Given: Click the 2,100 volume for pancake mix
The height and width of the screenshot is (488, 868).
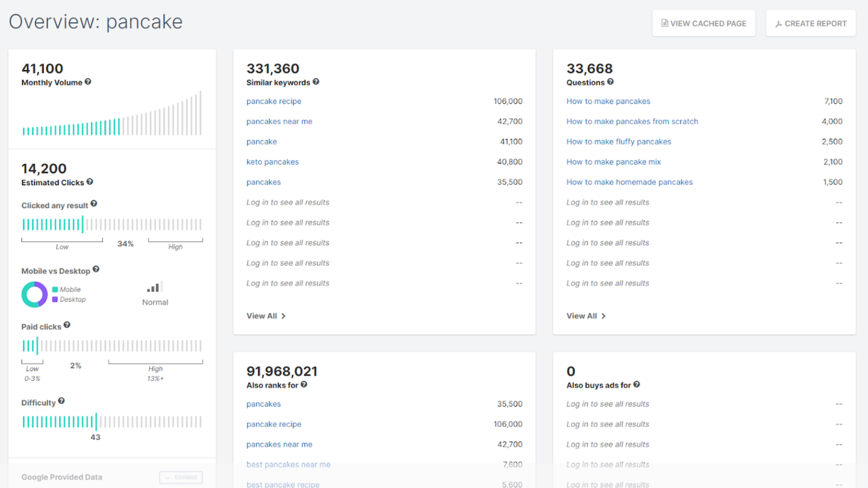Looking at the screenshot, I should pyautogui.click(x=833, y=162).
